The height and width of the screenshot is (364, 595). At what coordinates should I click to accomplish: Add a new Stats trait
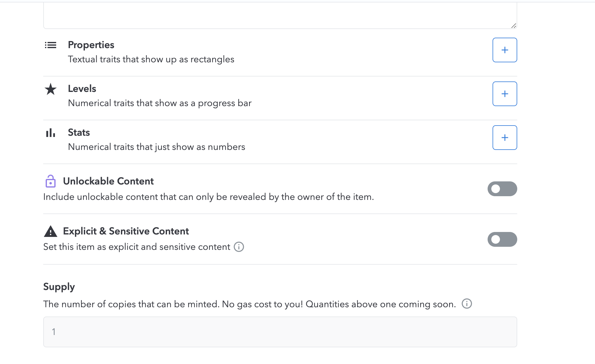tap(505, 138)
